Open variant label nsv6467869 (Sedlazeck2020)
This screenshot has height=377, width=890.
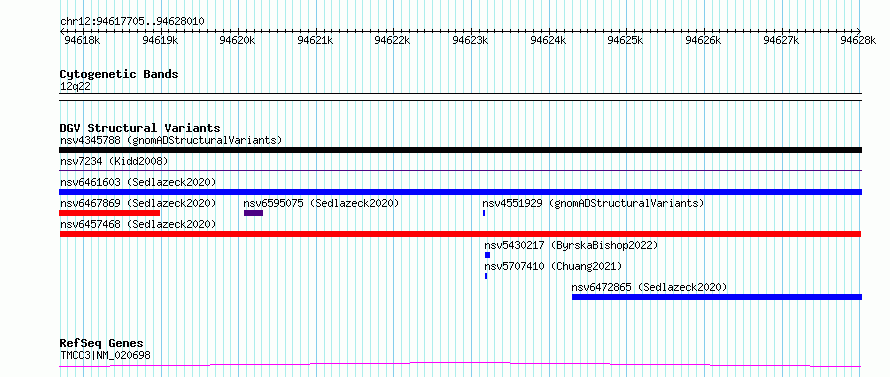point(138,203)
